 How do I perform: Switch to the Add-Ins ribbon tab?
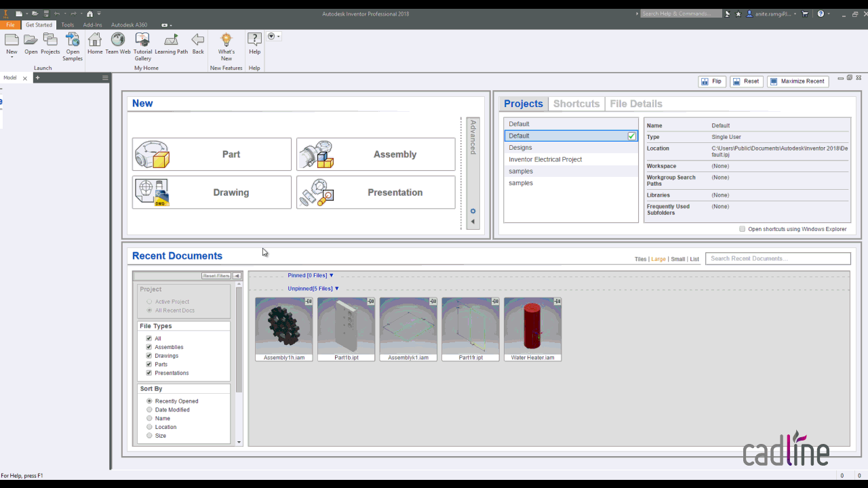[x=93, y=25]
